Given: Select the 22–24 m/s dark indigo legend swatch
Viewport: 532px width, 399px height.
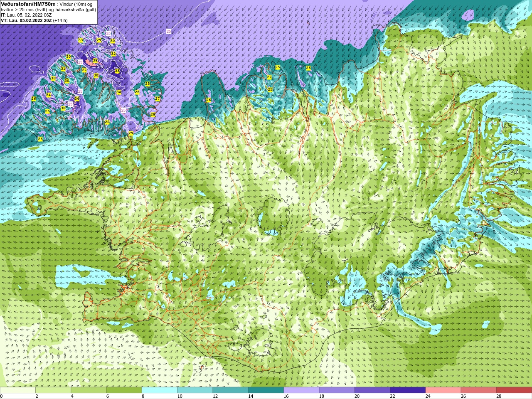Looking at the screenshot, I should 408,390.
